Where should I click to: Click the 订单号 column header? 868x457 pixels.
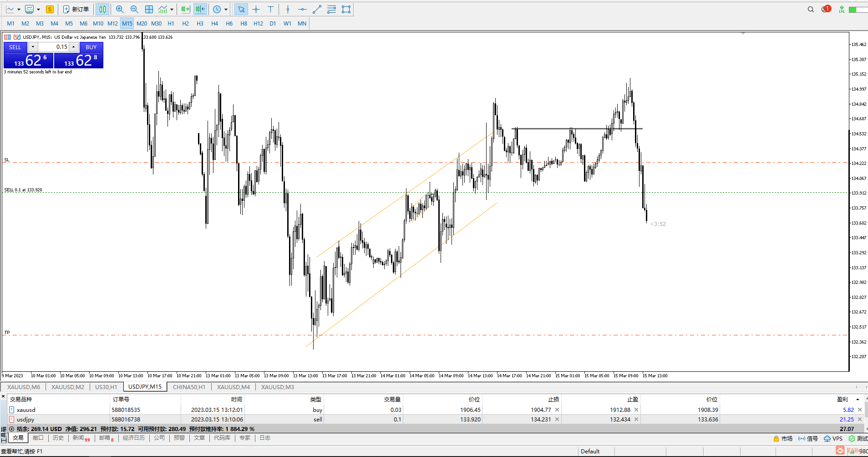[x=121, y=399]
